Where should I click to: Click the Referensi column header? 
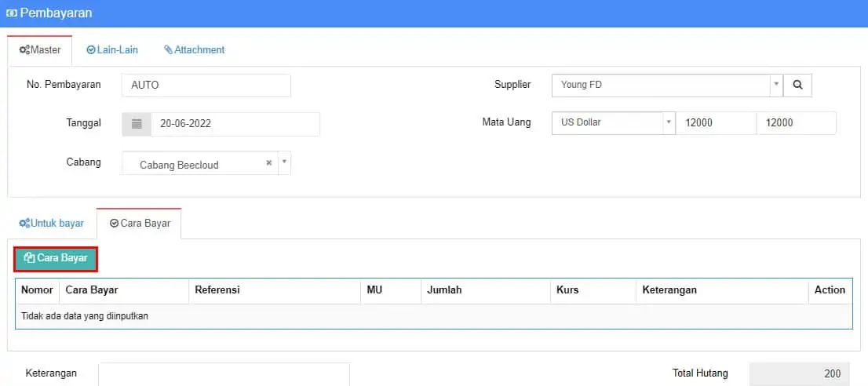coord(275,290)
